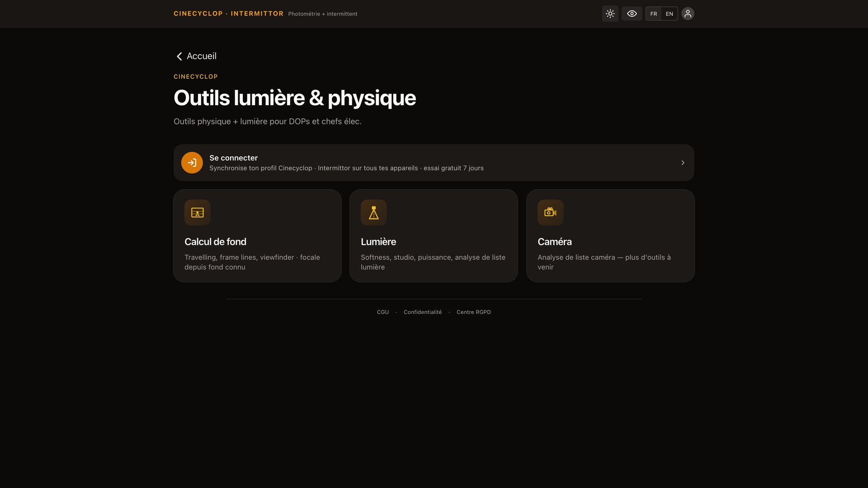Go back using the Accueil chevron
The width and height of the screenshot is (868, 488).
coord(179,56)
